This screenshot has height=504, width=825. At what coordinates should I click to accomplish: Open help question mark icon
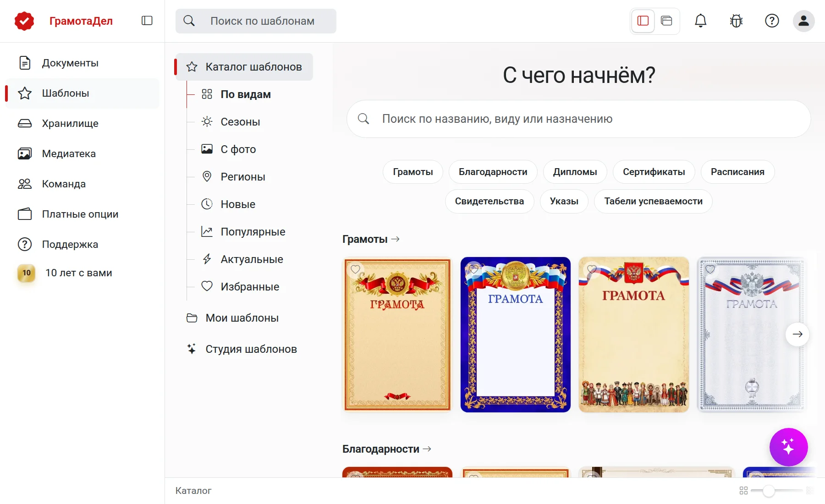pos(772,21)
